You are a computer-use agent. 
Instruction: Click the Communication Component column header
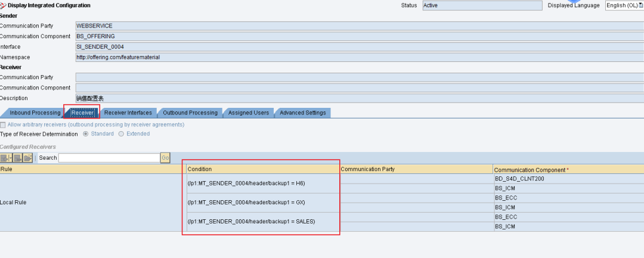point(569,169)
